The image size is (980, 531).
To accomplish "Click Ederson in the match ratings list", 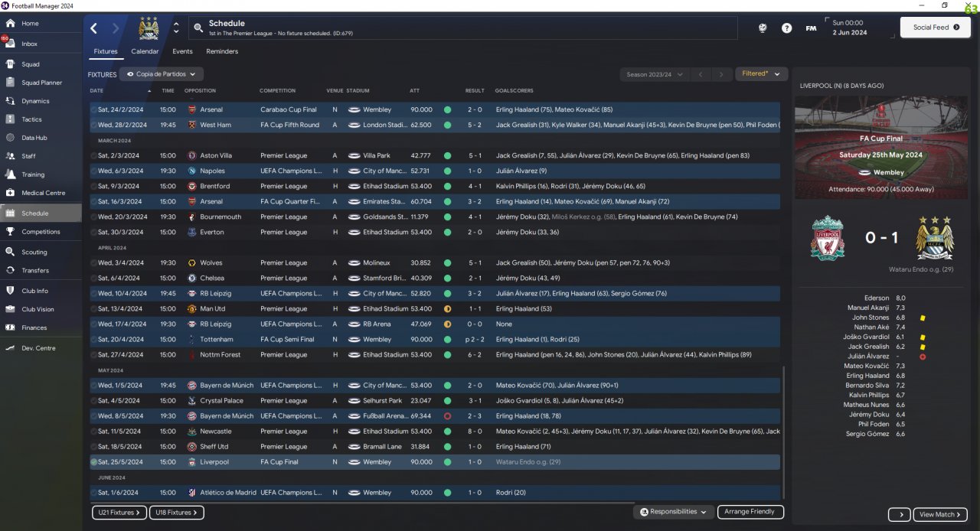I will (x=877, y=298).
